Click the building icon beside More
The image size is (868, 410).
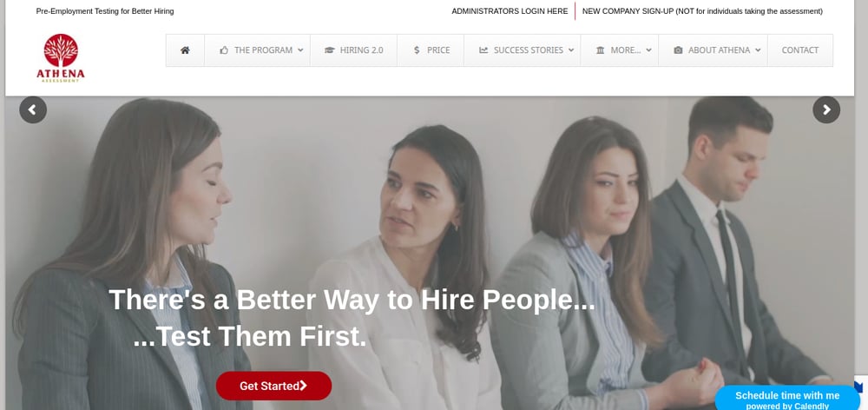pyautogui.click(x=600, y=50)
